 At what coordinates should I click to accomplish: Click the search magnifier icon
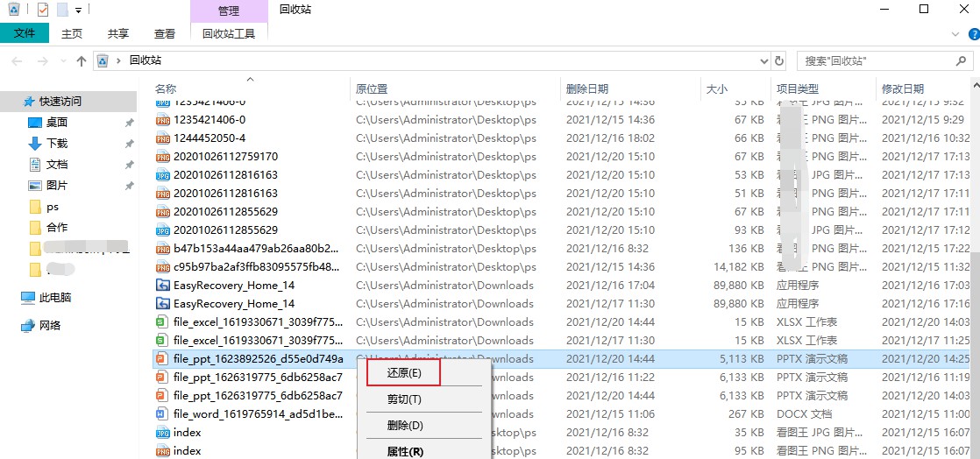coord(962,60)
